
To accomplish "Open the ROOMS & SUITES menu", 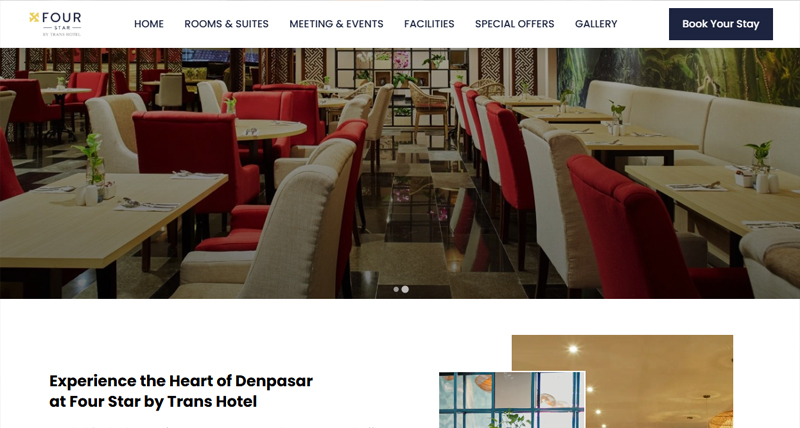I will pyautogui.click(x=227, y=24).
